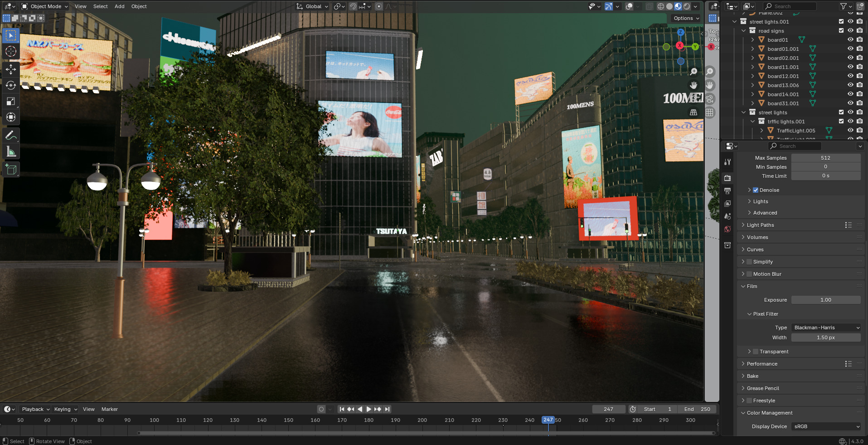This screenshot has height=445, width=868.
Task: Open the Global transform orientation dropdown
Action: [312, 6]
